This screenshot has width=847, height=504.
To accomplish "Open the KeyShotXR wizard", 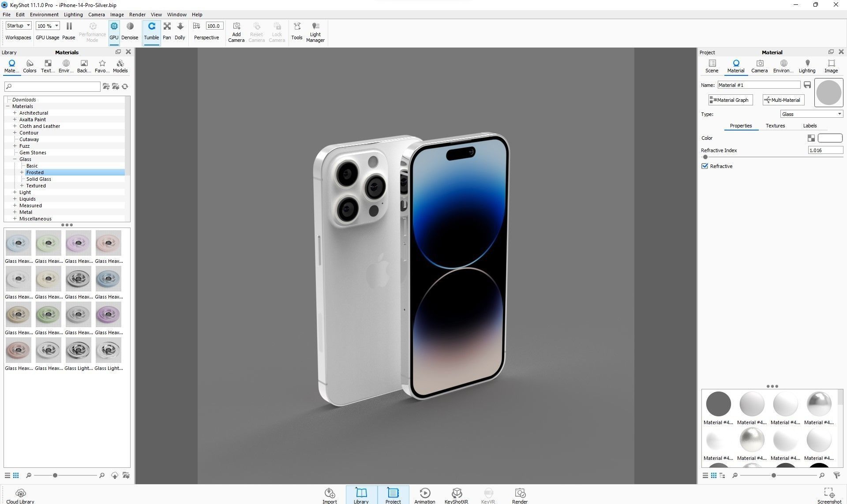I will point(457,495).
